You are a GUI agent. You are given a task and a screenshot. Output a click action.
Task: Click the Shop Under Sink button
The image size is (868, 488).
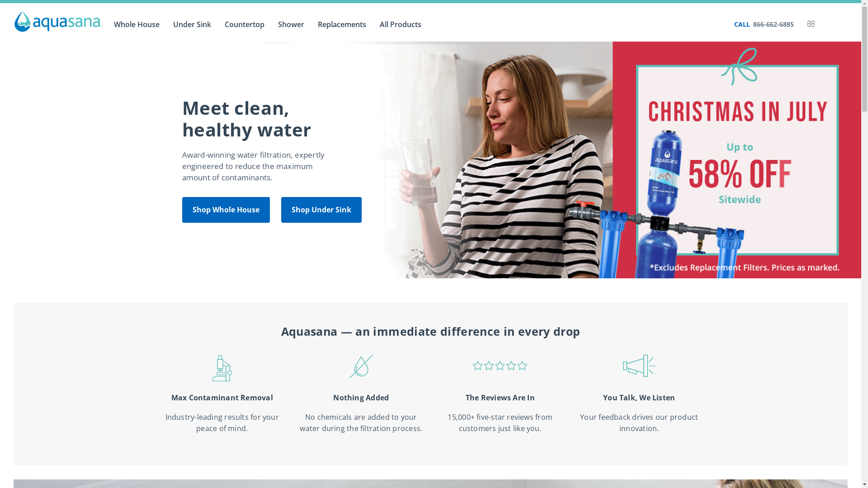(x=321, y=210)
